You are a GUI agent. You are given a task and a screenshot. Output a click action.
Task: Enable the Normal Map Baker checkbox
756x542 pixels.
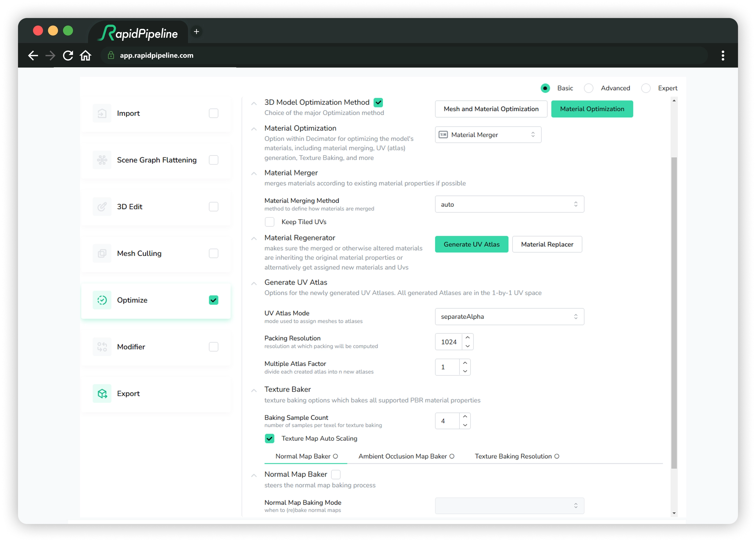coord(336,474)
